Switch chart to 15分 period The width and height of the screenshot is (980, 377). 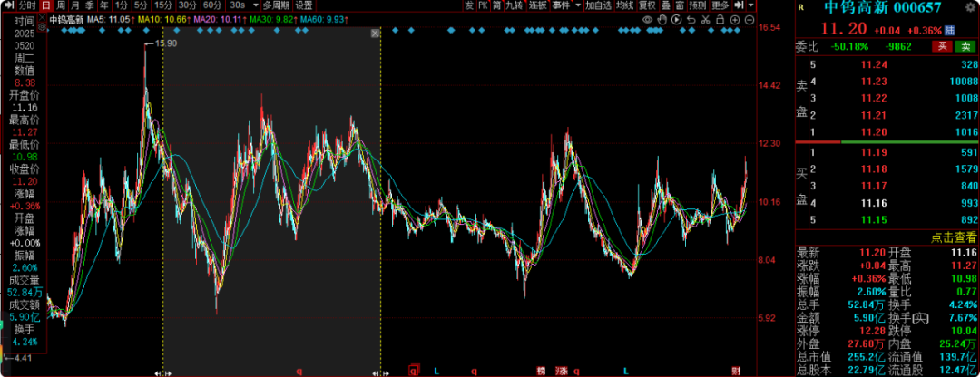[x=163, y=5]
